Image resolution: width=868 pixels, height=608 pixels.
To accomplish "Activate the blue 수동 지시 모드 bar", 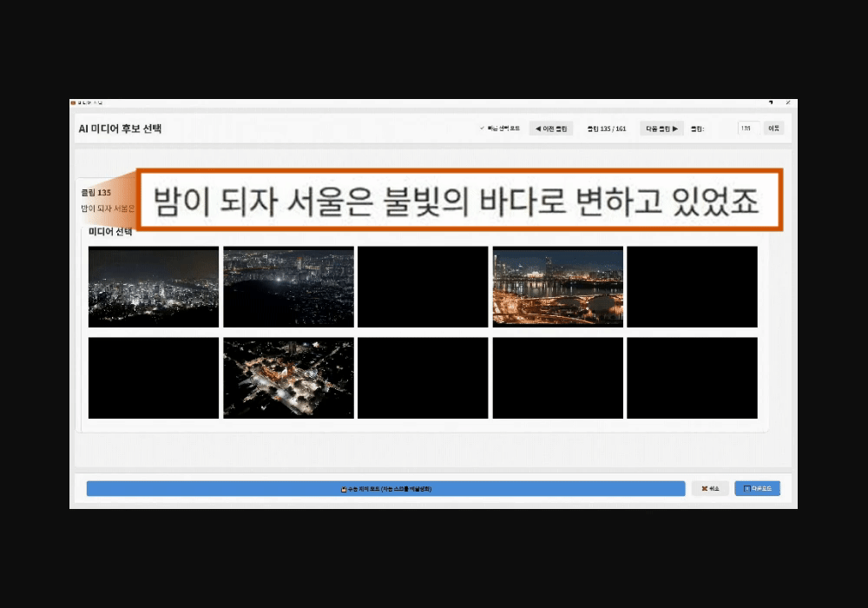I will tap(386, 488).
